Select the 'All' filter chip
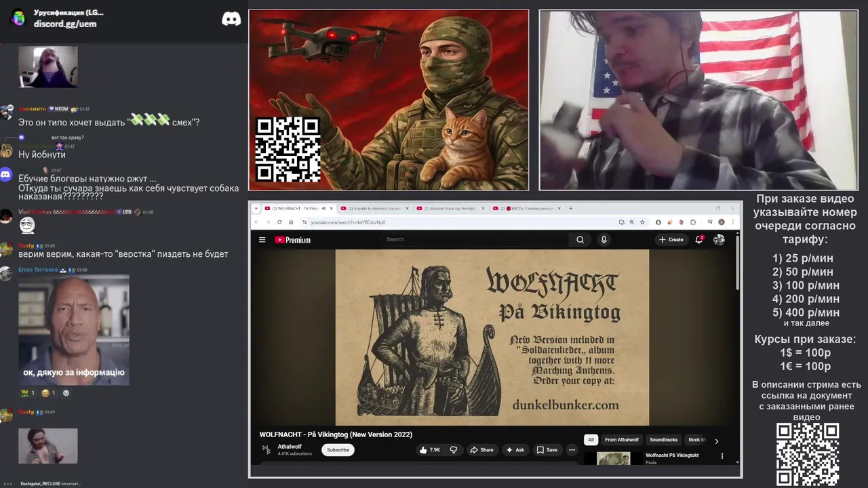Screen dimensions: 868x488 point(591,440)
